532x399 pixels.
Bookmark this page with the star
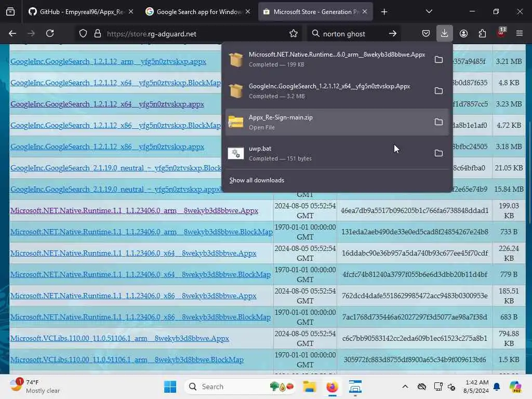(x=294, y=34)
